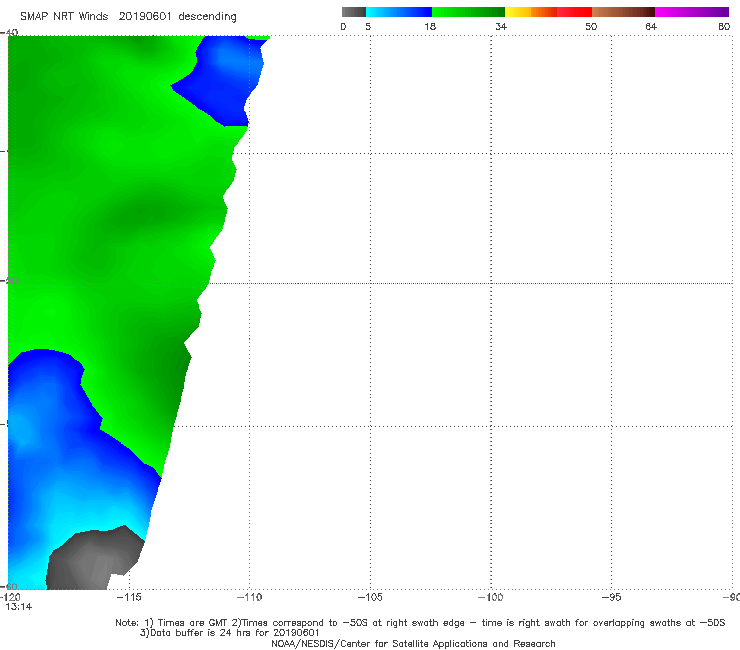
Task: Click the blue wind patch near the top of the swath
Action: (x=222, y=80)
